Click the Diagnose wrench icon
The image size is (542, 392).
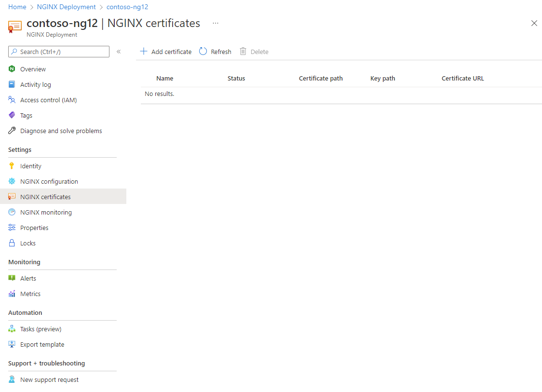12,131
